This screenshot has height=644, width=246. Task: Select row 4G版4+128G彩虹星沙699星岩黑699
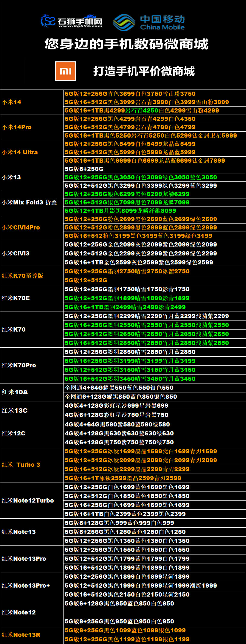tap(155, 406)
